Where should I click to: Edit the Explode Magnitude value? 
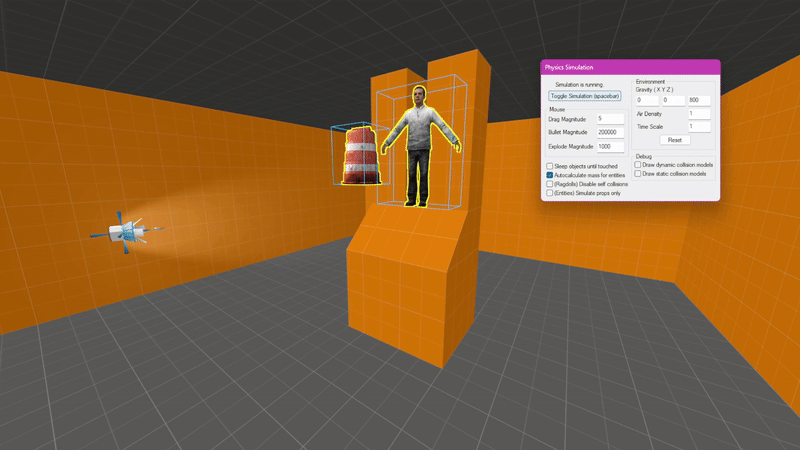[x=610, y=146]
